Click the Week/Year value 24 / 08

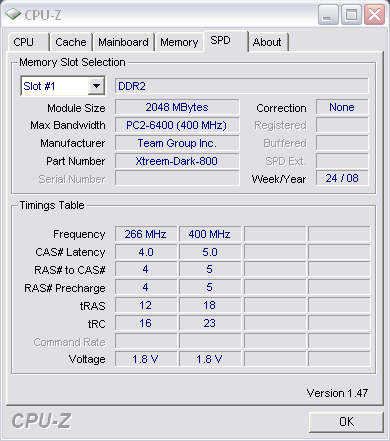click(x=342, y=178)
